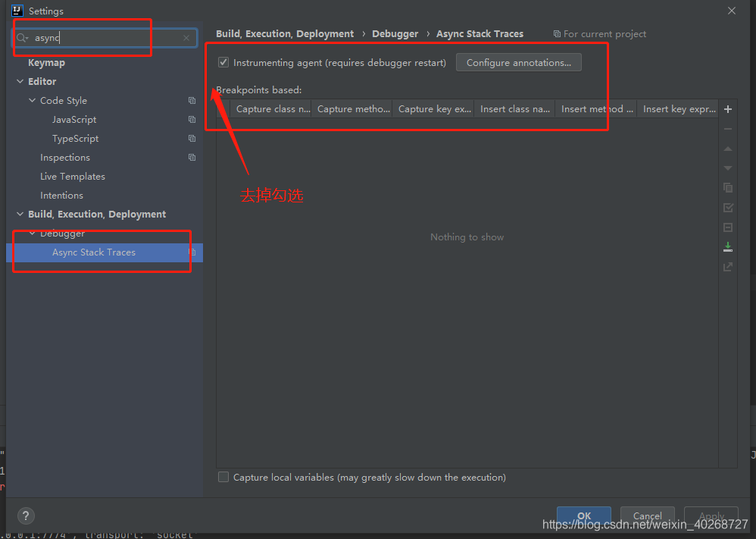Confirm settings with OK
This screenshot has width=756, height=539.
(583, 515)
